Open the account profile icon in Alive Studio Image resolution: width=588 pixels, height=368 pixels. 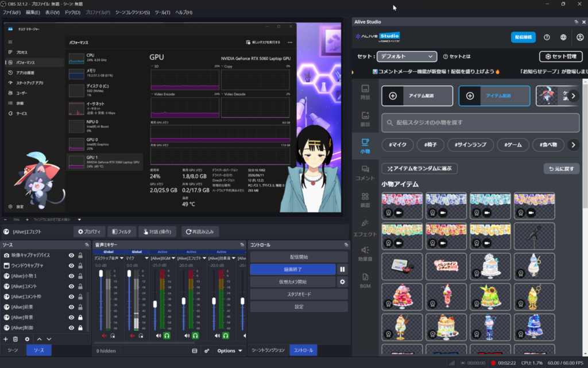pos(580,37)
